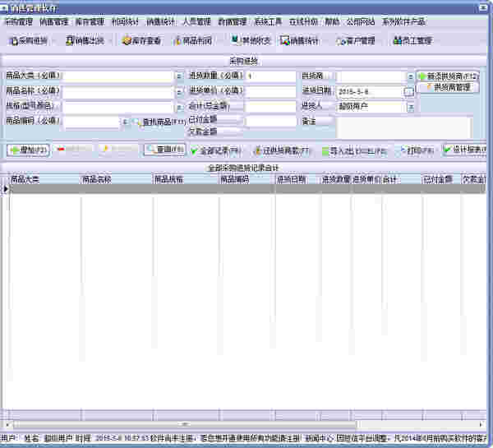493x448 pixels.
Task: Open 客户管理 from the toolbar
Action: pyautogui.click(x=356, y=39)
